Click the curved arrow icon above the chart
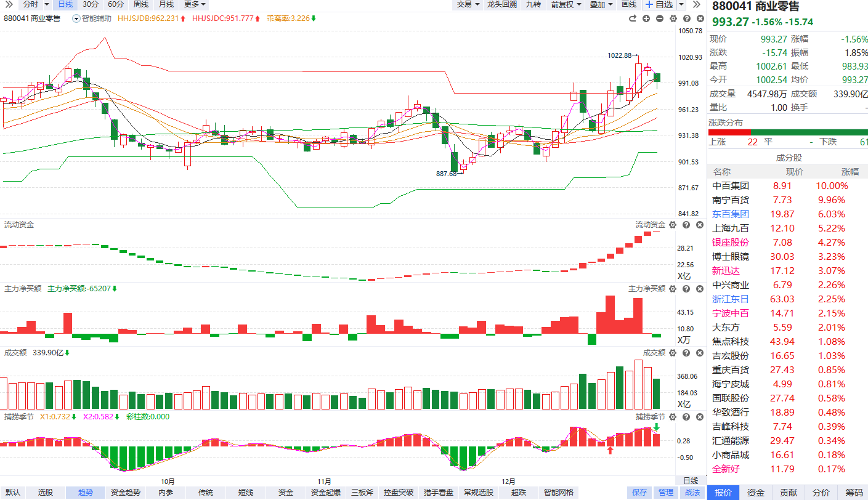 click(x=633, y=18)
